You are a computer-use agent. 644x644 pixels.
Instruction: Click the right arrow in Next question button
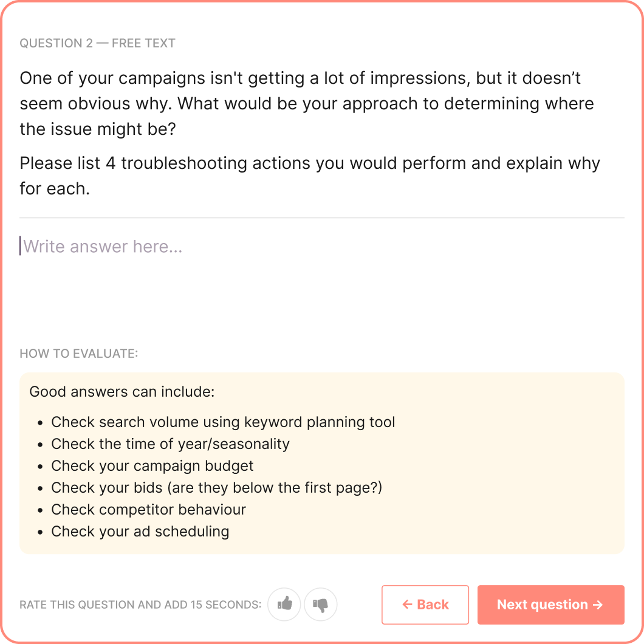pos(598,605)
